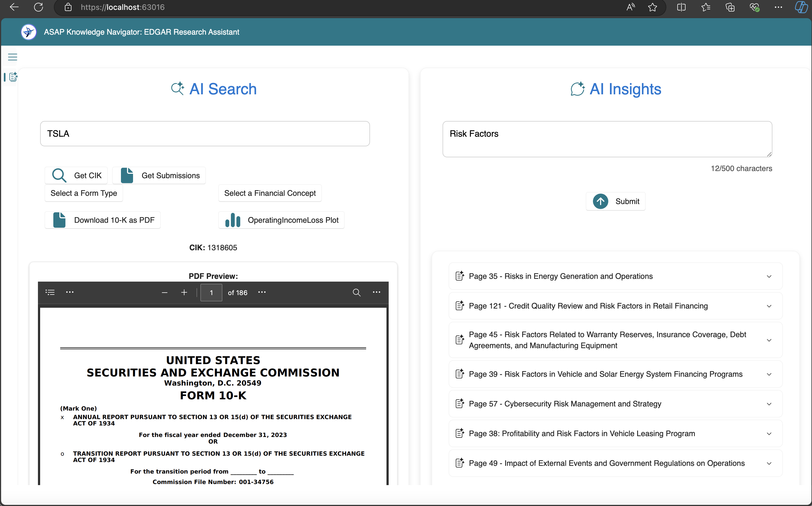Open the hamburger navigation menu
Image resolution: width=812 pixels, height=506 pixels.
12,57
